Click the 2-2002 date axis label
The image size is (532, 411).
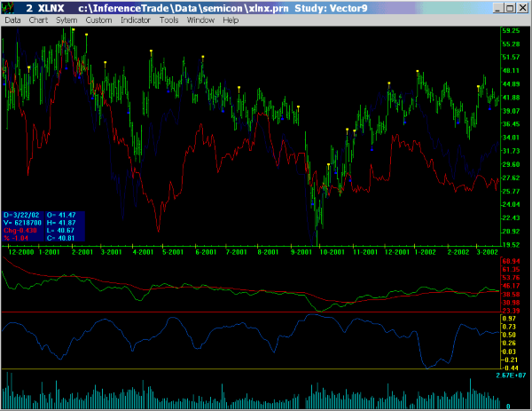[458, 252]
